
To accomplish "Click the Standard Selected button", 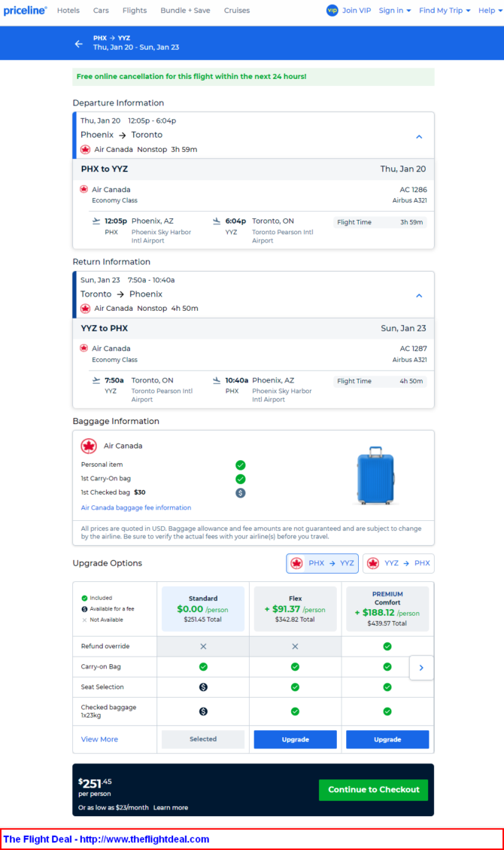I will pyautogui.click(x=203, y=739).
